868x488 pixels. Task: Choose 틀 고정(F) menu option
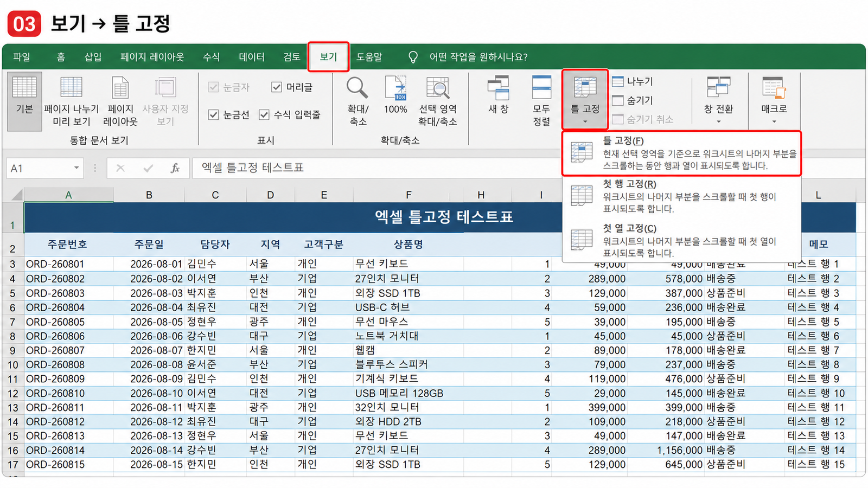[x=681, y=153]
